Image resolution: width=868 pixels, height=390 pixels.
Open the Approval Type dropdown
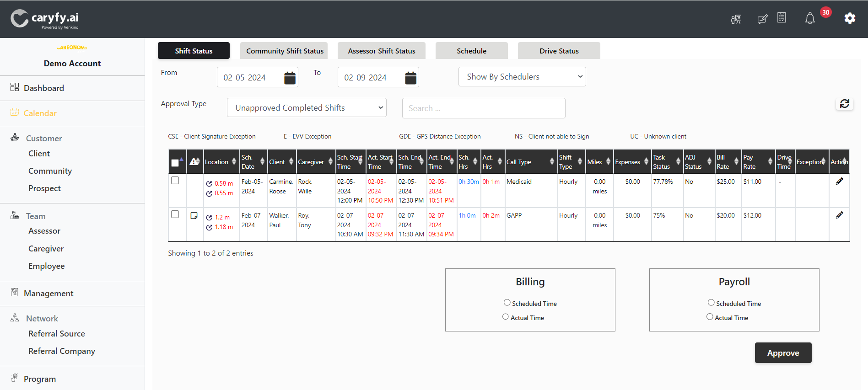pos(307,107)
